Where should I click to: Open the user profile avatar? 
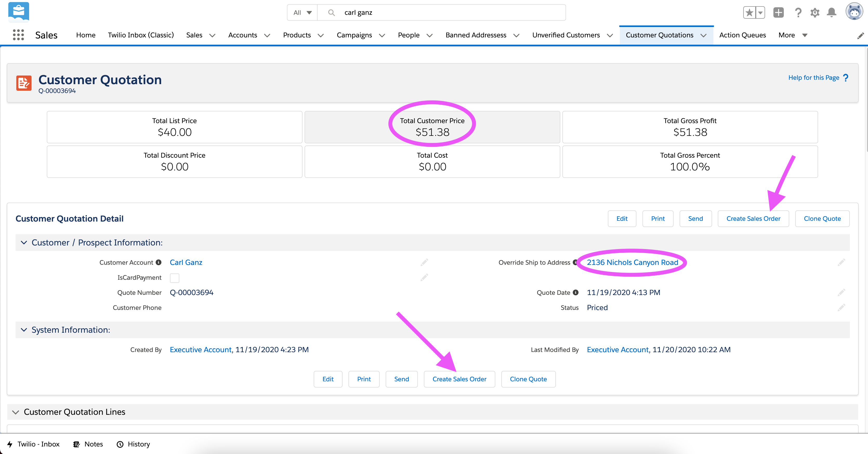click(x=854, y=12)
